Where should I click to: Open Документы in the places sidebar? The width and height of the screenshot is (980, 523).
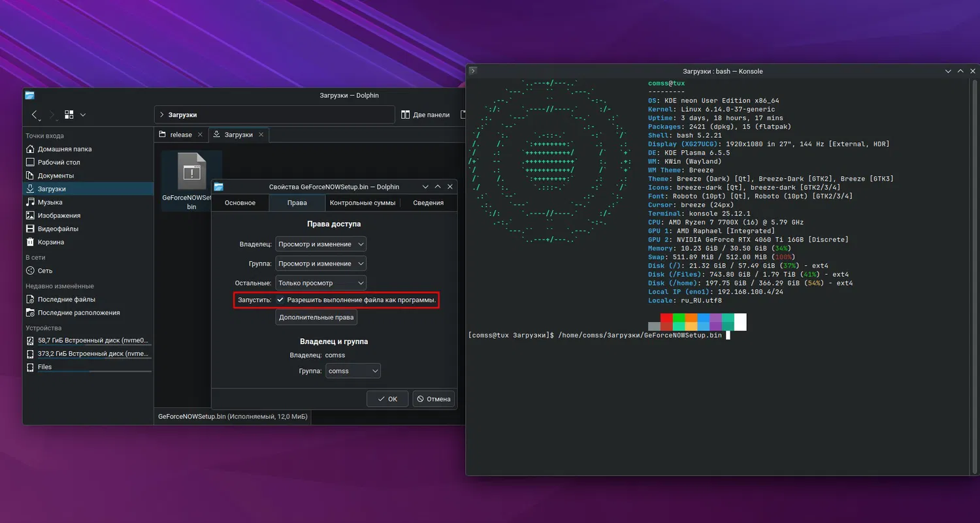[88, 176]
